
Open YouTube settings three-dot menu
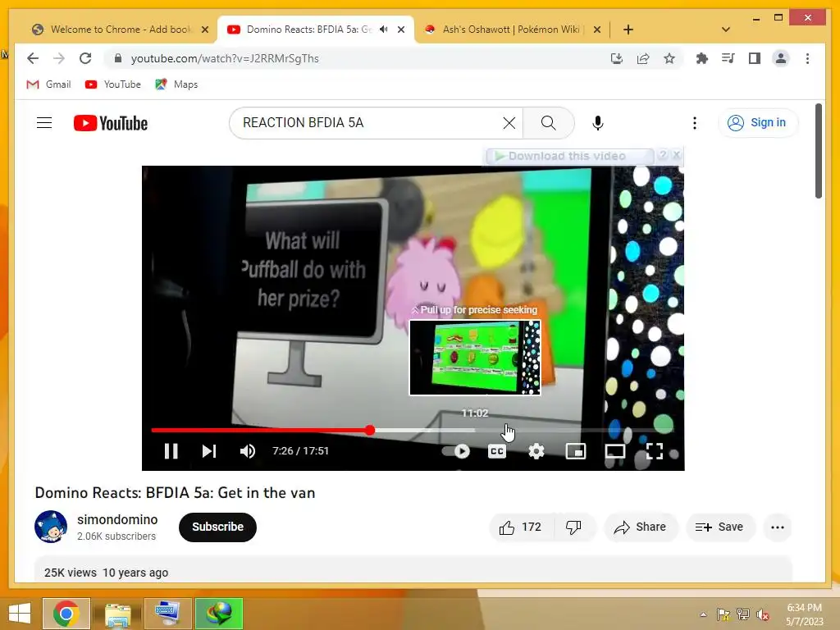[694, 123]
